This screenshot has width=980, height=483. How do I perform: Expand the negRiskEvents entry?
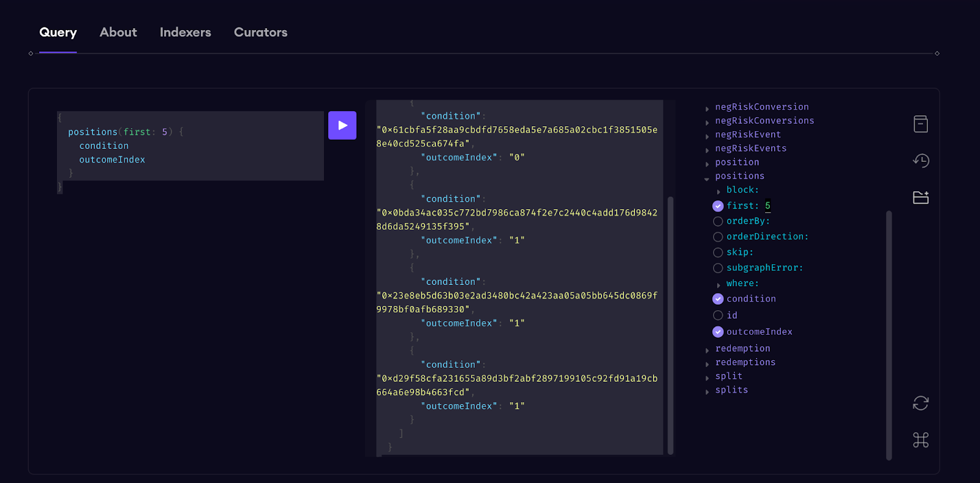click(707, 150)
